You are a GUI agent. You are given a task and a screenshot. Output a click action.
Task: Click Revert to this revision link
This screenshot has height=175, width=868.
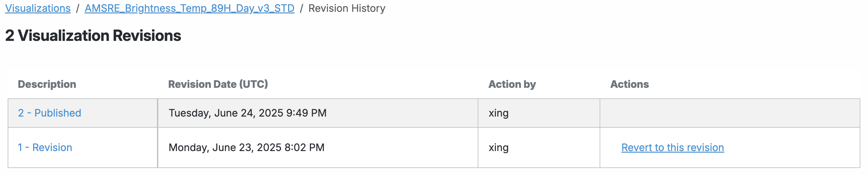672,147
